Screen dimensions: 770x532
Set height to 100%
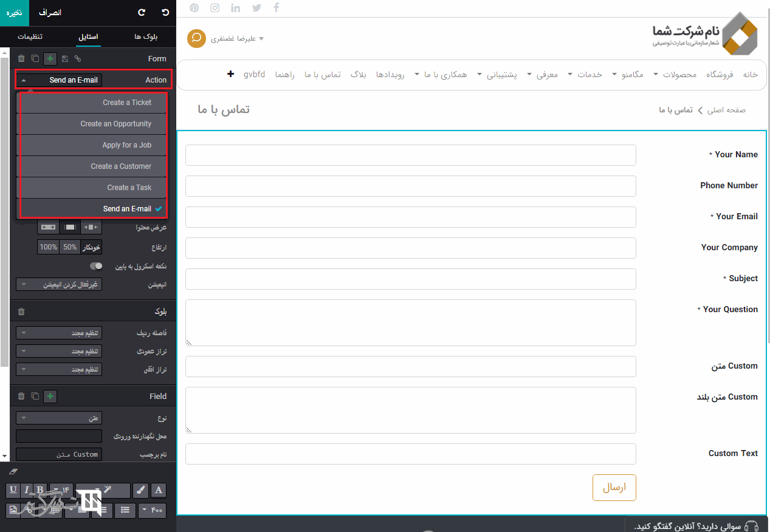point(48,247)
